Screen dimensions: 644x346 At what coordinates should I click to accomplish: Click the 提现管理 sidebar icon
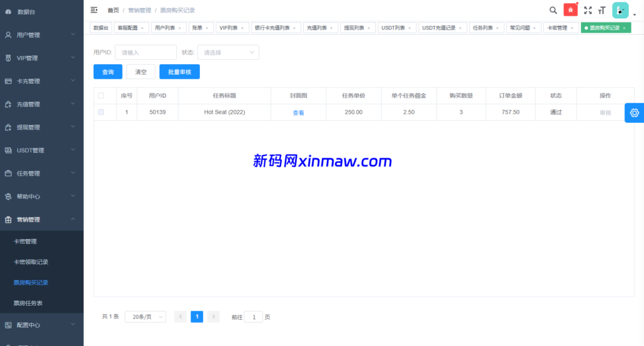point(8,127)
